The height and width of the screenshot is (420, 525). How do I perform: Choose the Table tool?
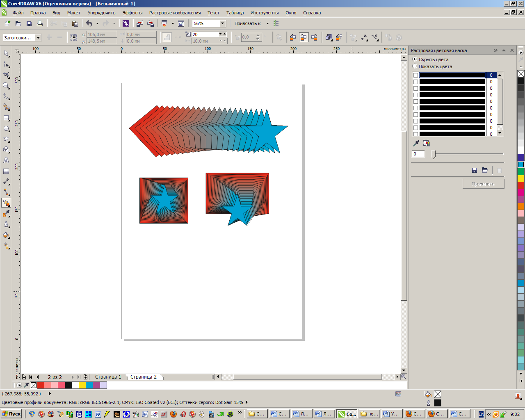pyautogui.click(x=6, y=171)
